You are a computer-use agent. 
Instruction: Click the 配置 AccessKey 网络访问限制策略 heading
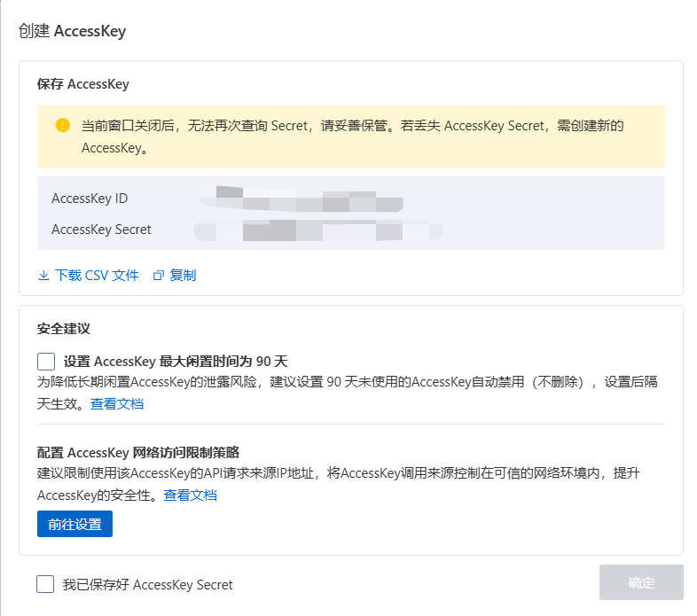tap(138, 452)
